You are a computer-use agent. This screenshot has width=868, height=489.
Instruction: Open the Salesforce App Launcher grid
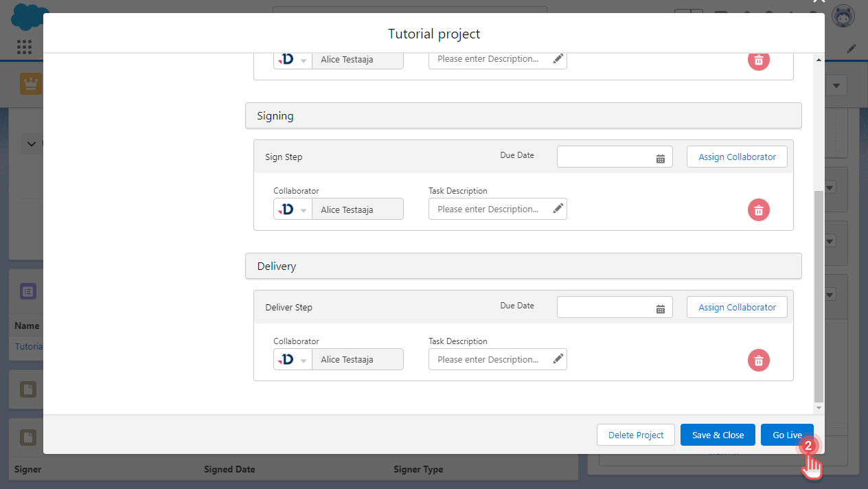(24, 47)
